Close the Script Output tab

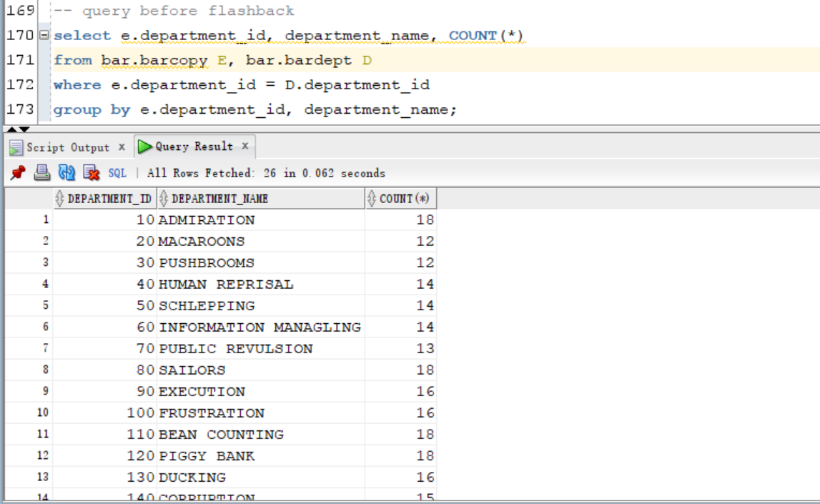pos(122,147)
